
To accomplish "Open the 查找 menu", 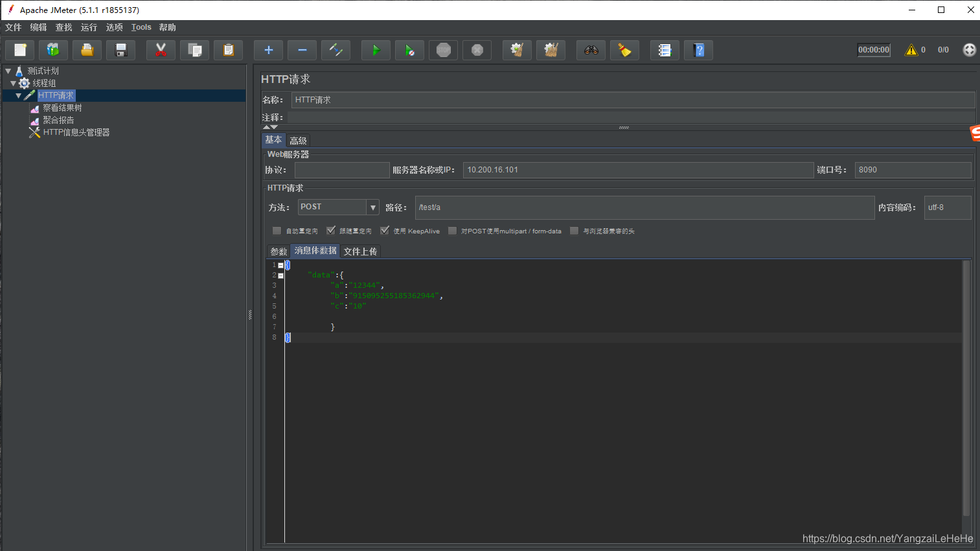I will coord(63,27).
